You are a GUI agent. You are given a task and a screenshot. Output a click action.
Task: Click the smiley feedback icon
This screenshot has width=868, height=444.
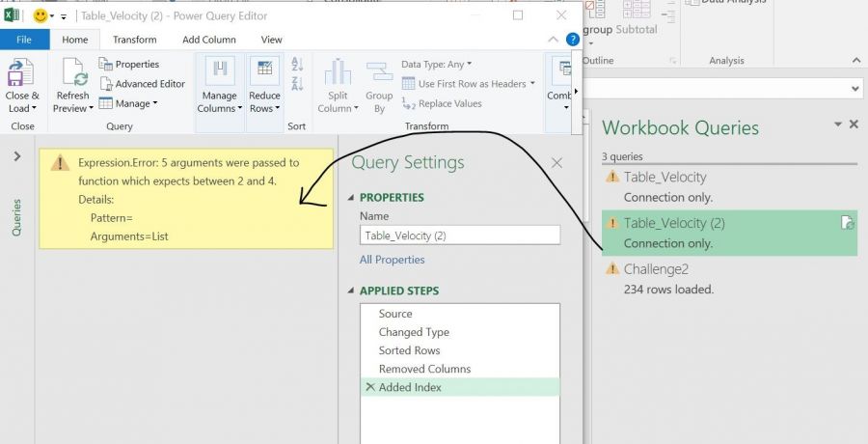(x=41, y=15)
